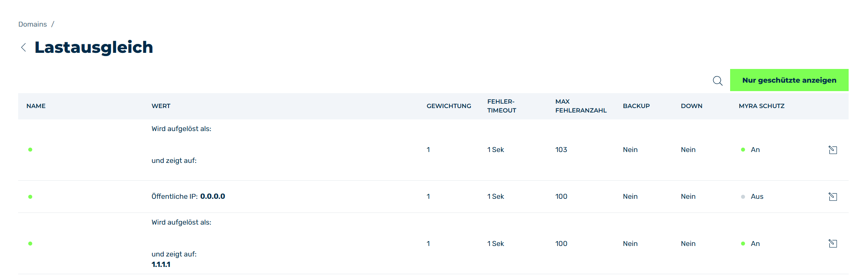The width and height of the screenshot is (868, 275).
Task: Select green status dot of first row
Action: [30, 150]
